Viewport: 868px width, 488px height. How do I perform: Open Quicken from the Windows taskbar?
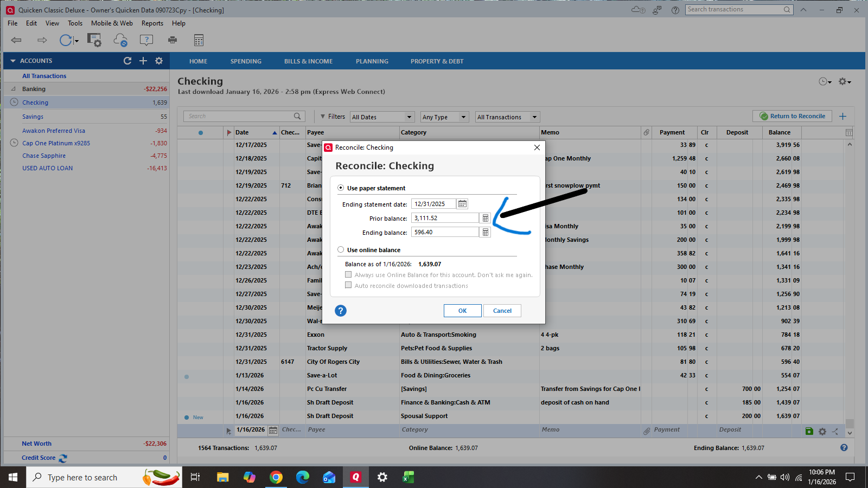click(356, 477)
